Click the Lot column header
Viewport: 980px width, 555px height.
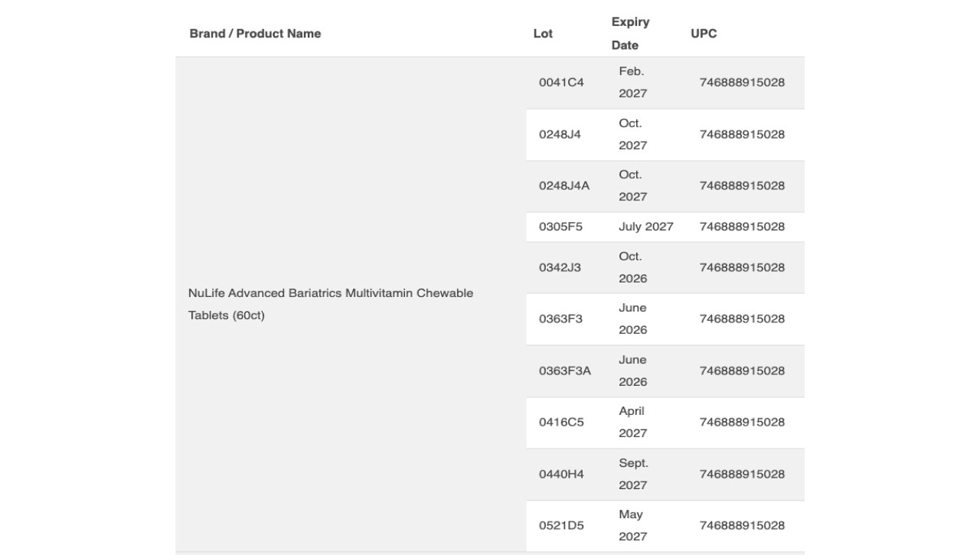tap(543, 34)
